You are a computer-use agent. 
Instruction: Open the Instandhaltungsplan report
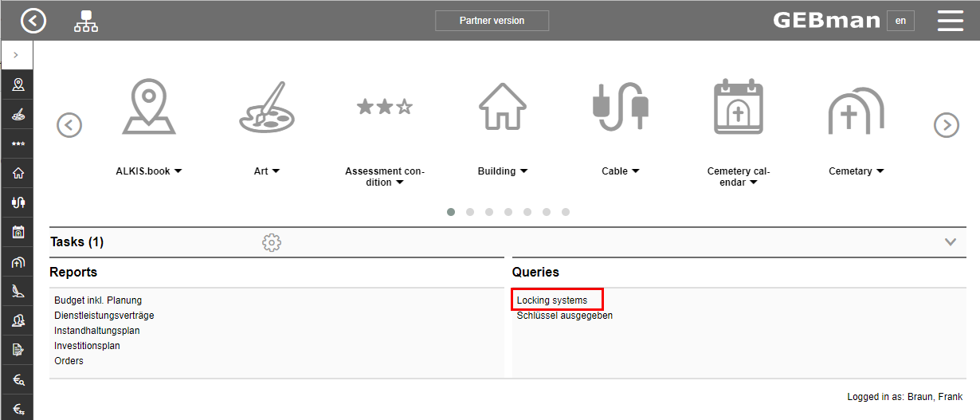97,331
